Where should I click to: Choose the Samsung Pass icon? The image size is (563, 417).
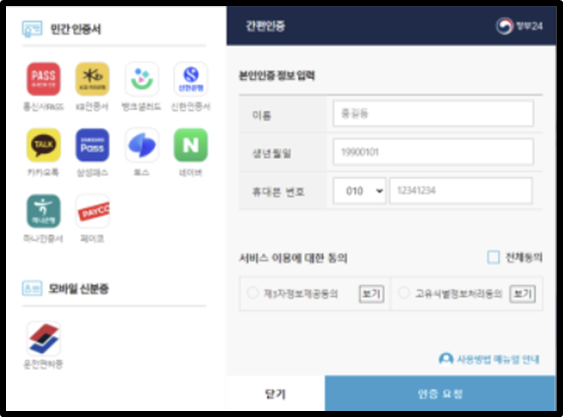click(x=92, y=145)
